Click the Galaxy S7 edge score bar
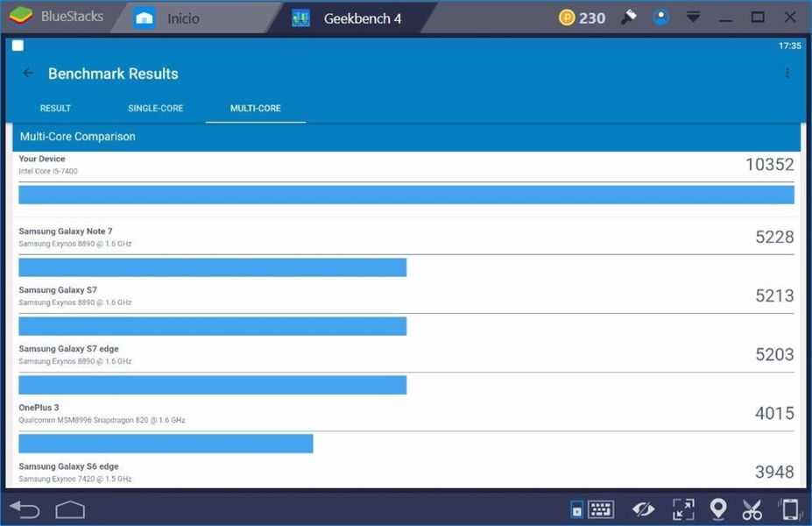 click(212, 385)
